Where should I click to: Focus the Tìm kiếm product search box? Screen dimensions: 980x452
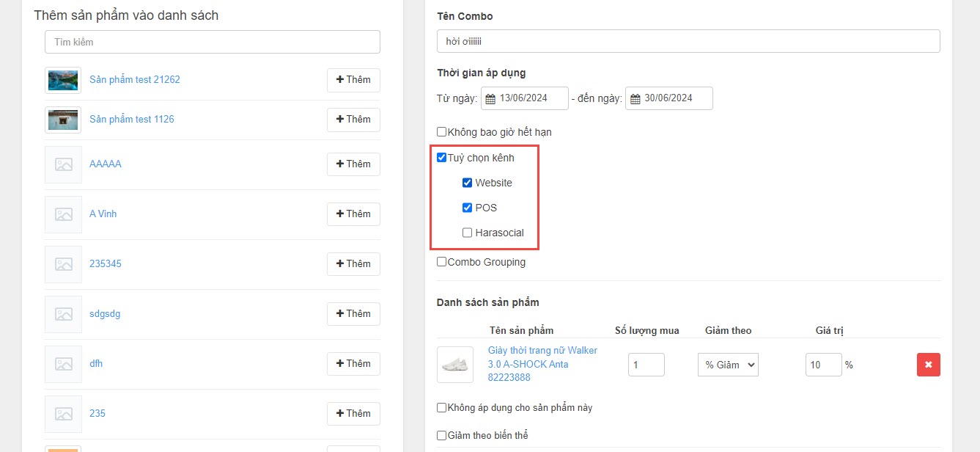click(213, 42)
